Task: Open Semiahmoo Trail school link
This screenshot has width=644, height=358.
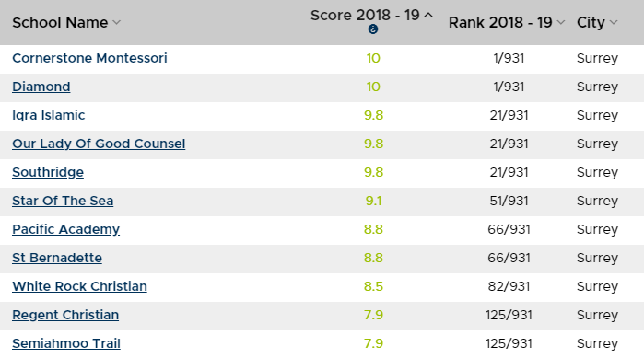Action: click(x=66, y=343)
